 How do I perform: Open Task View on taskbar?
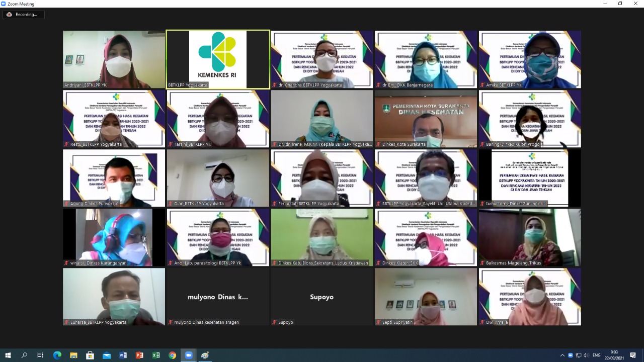point(40,355)
